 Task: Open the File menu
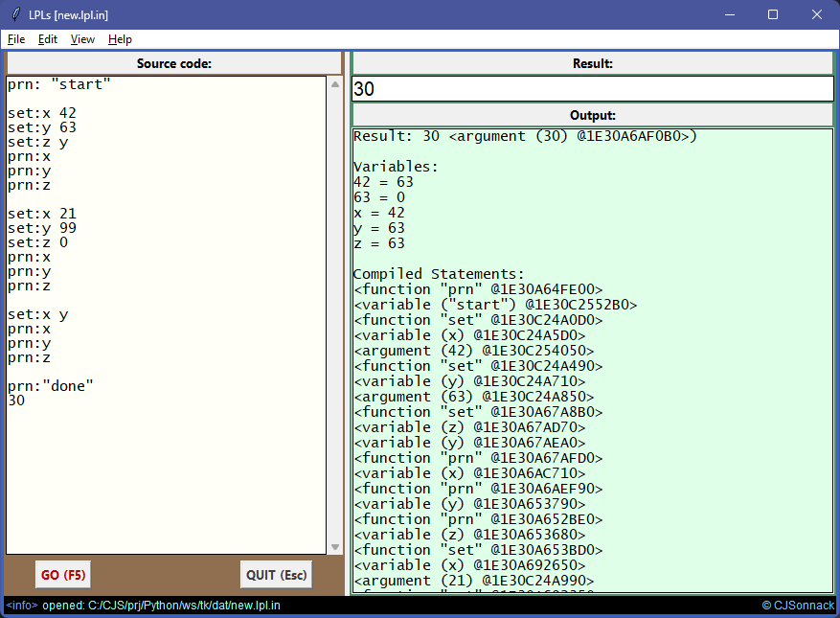(x=16, y=39)
